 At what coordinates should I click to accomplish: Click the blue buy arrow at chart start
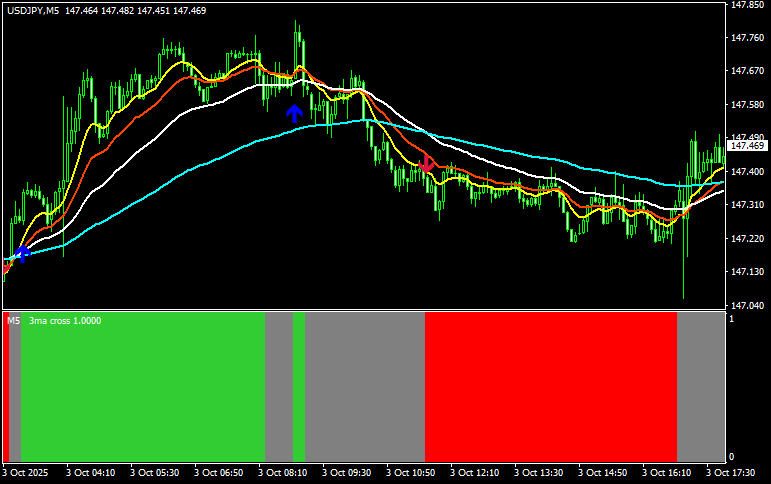(x=22, y=254)
